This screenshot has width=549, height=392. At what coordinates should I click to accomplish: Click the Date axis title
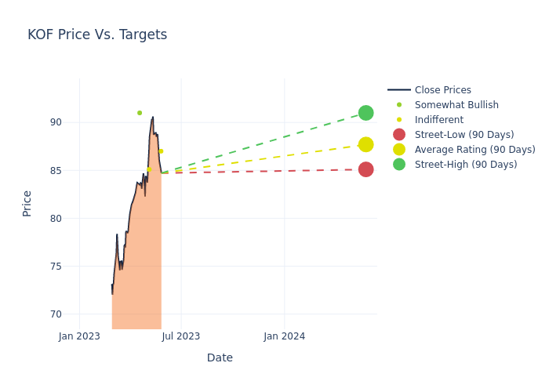coord(220,358)
